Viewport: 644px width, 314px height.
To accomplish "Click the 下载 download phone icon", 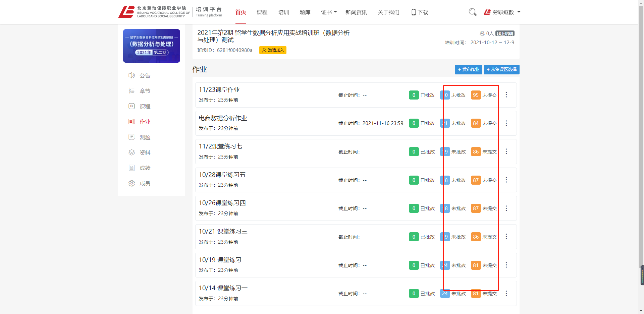I will [414, 12].
